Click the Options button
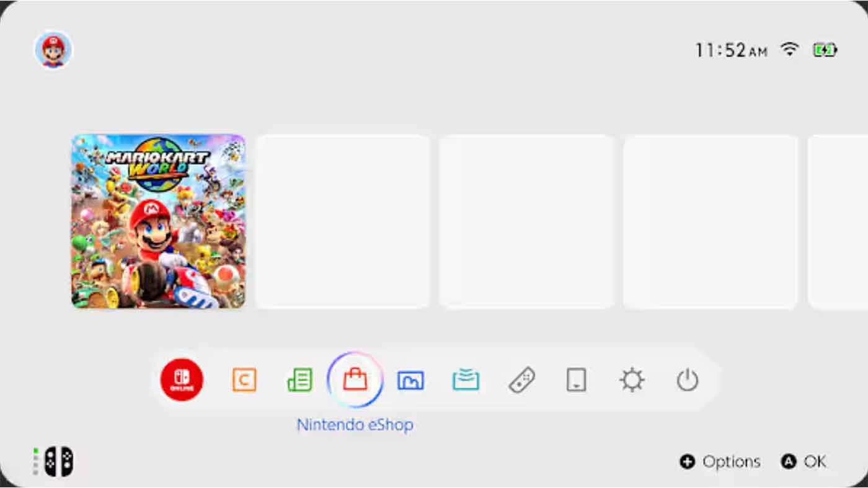The height and width of the screenshot is (488, 868). [x=720, y=462]
